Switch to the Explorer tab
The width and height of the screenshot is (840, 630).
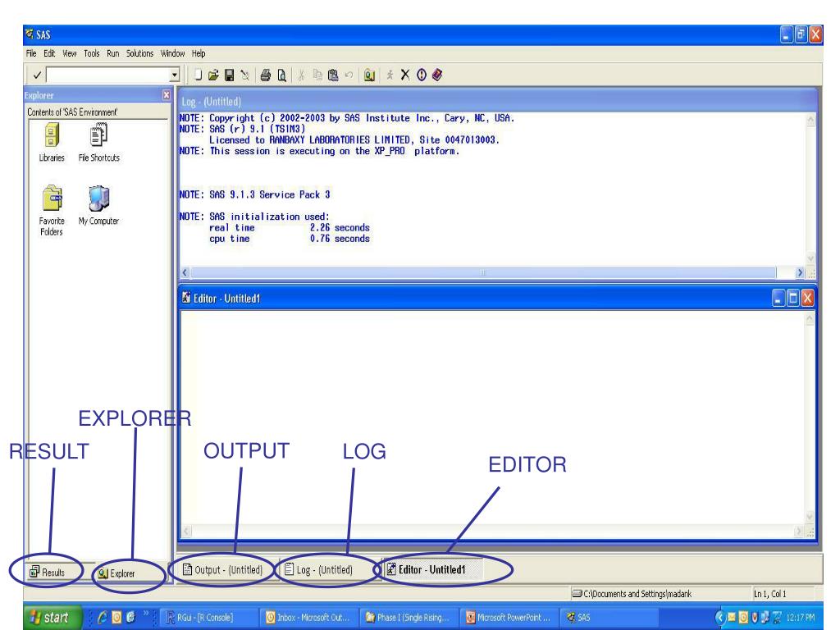[x=116, y=573]
